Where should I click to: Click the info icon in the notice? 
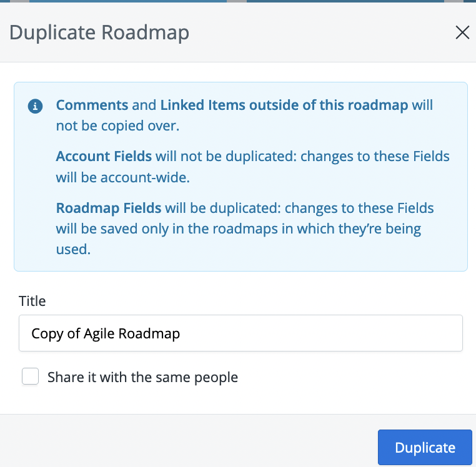pos(35,106)
